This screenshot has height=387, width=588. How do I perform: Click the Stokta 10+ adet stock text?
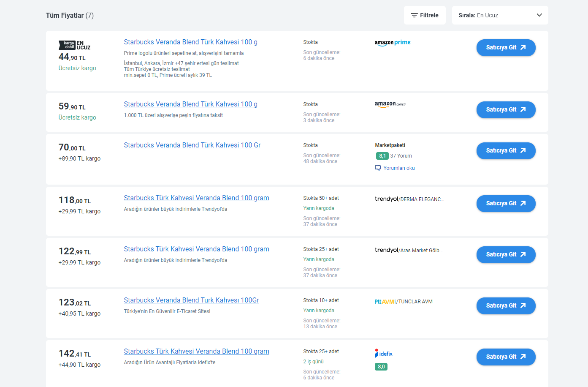(x=321, y=300)
